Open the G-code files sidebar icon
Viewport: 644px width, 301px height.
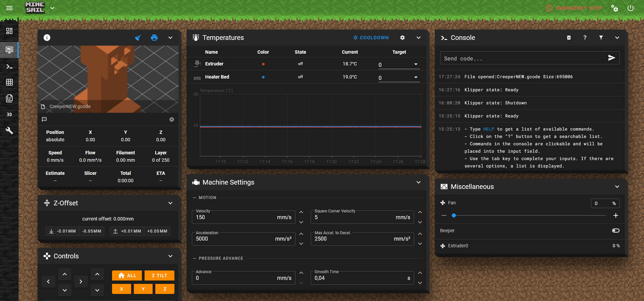pyautogui.click(x=9, y=98)
